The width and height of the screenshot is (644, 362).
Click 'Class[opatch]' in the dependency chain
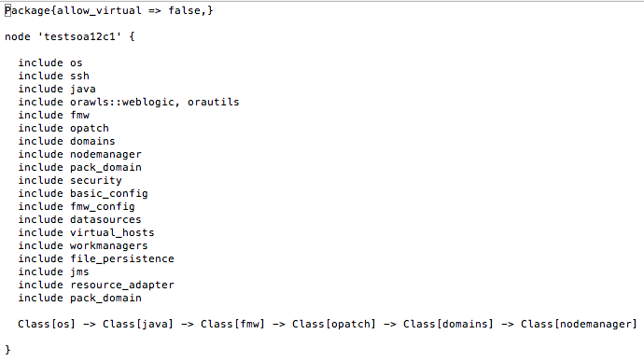[334, 325]
